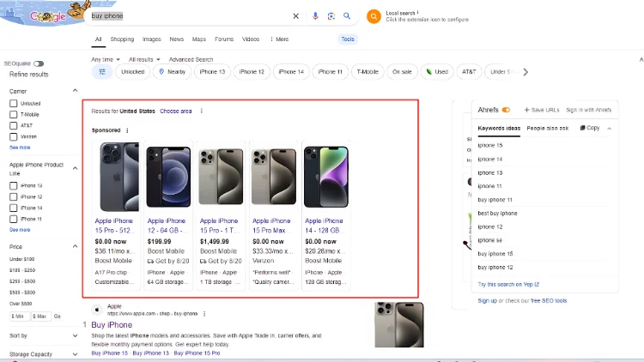
Task: Switch to the Maps tab
Action: coord(199,39)
